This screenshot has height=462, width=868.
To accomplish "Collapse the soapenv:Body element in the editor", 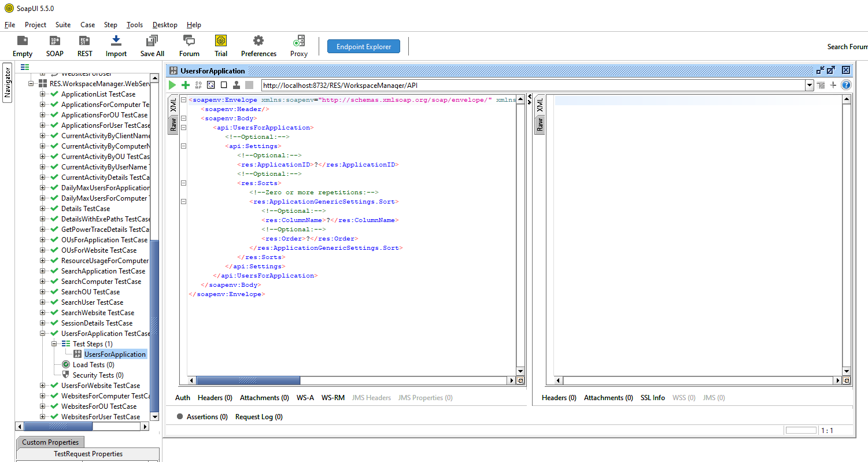I will tap(183, 118).
